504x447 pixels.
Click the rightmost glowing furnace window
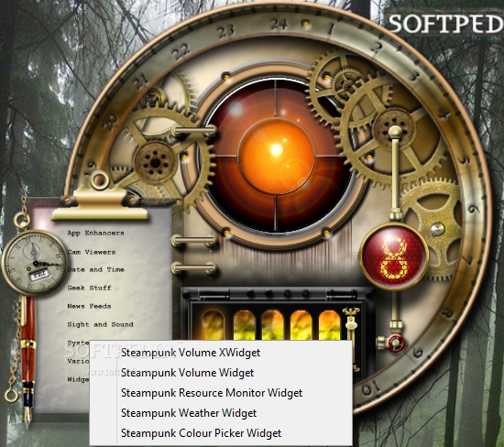(330, 325)
